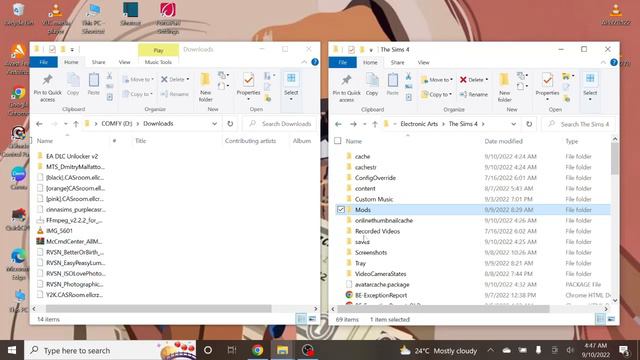Click the Search Downloads box

tap(280, 124)
